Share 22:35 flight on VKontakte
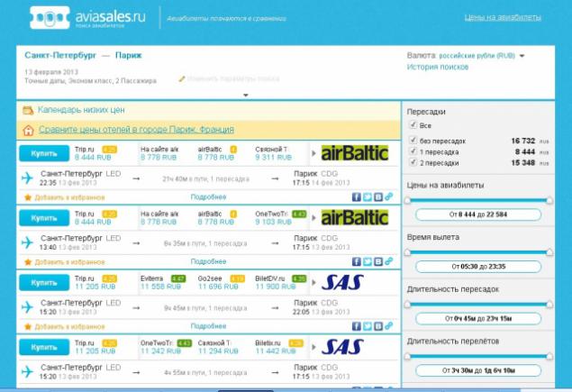Image resolution: width=572 pixels, height=392 pixels. point(378,197)
